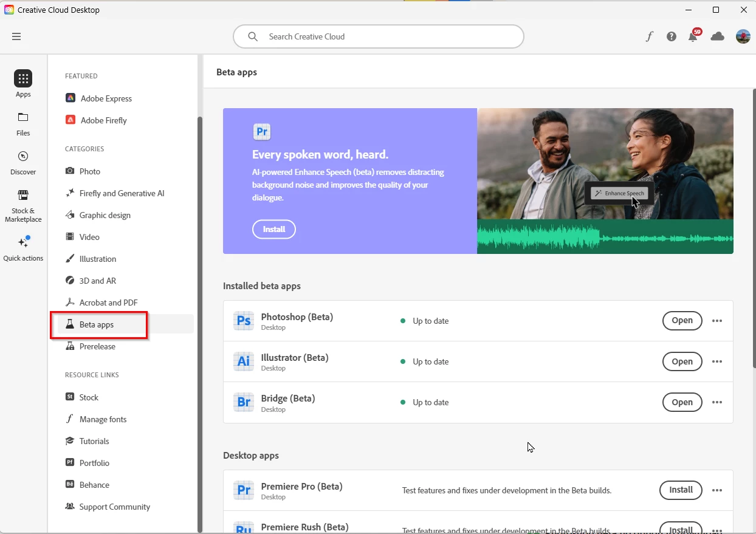The width and height of the screenshot is (756, 534).
Task: Open Quick actions sparkle icon
Action: [23, 242]
